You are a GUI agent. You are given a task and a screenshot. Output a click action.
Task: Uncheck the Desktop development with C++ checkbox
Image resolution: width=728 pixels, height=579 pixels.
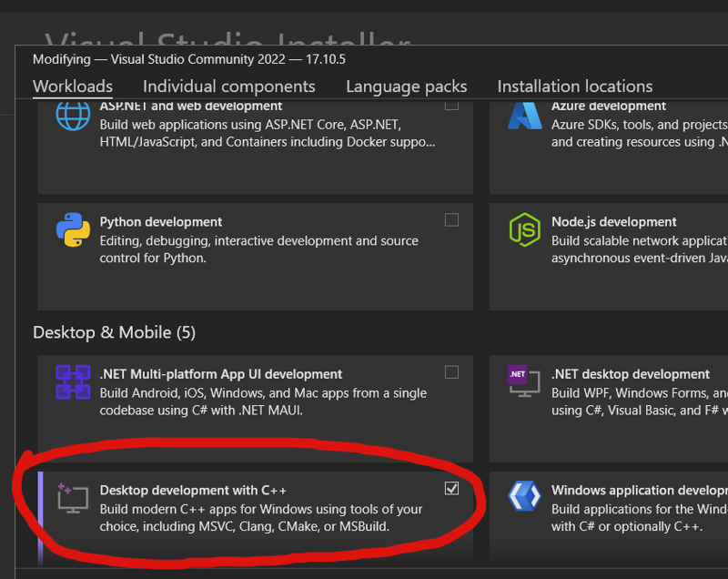tap(451, 489)
